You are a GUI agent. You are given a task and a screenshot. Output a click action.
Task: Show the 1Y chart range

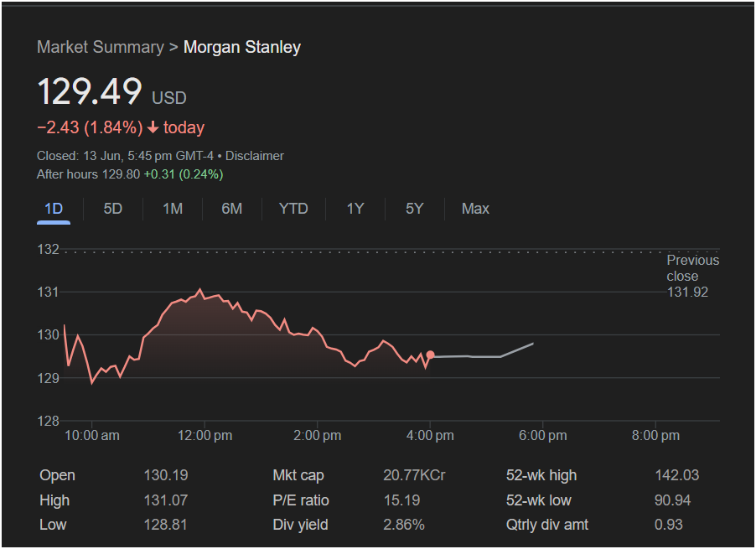coord(355,209)
